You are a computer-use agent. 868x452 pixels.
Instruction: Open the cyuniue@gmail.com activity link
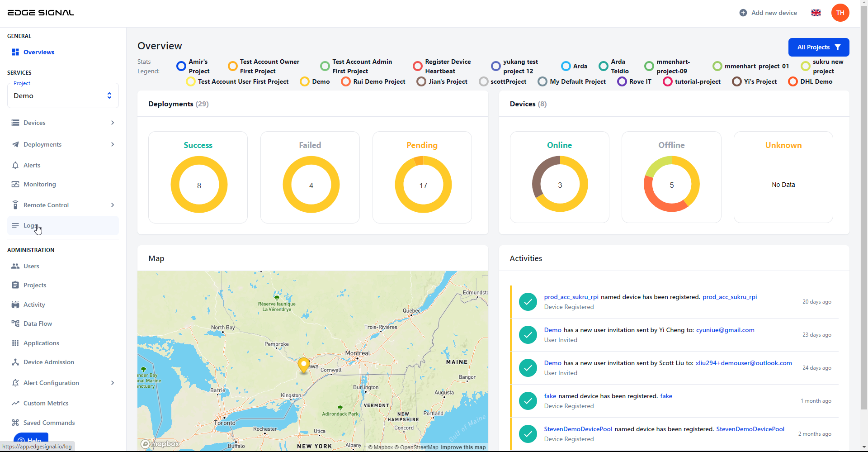[725, 330]
